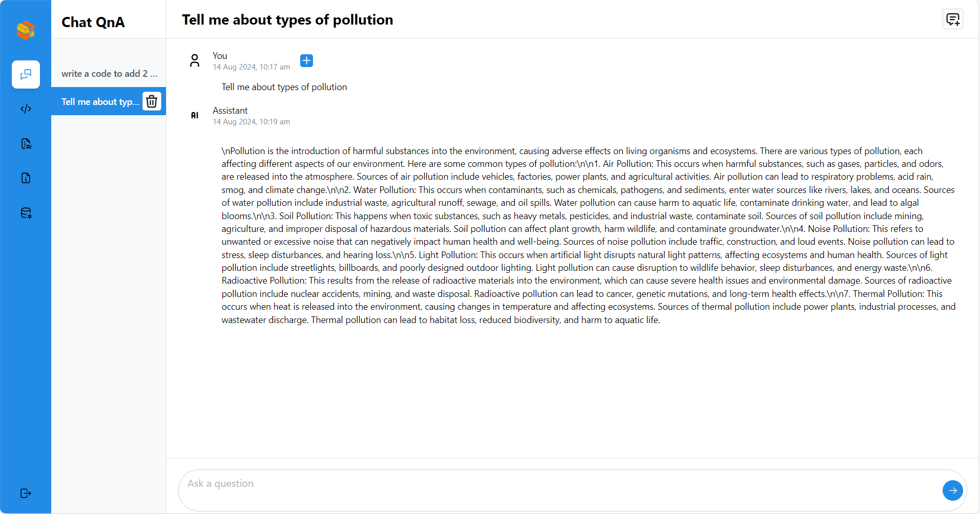Click the conversation title in the header

(287, 20)
